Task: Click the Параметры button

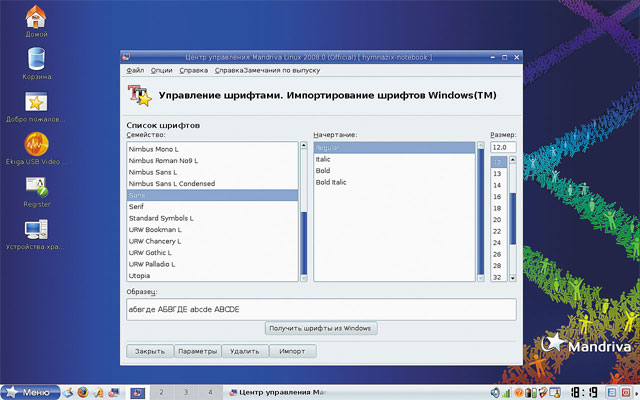Action: point(198,351)
